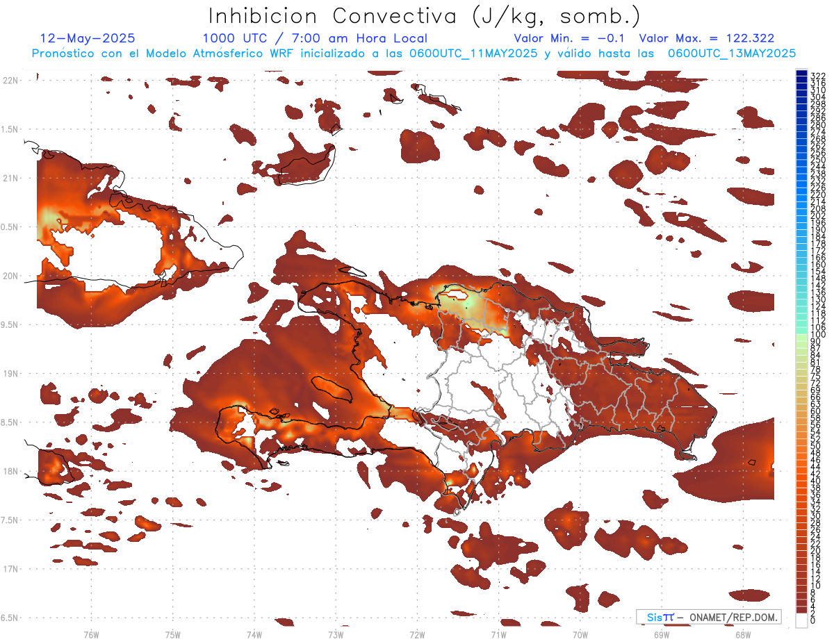The width and height of the screenshot is (834, 644).
Task: Click the '22N' latitude label
Action: tap(11, 81)
